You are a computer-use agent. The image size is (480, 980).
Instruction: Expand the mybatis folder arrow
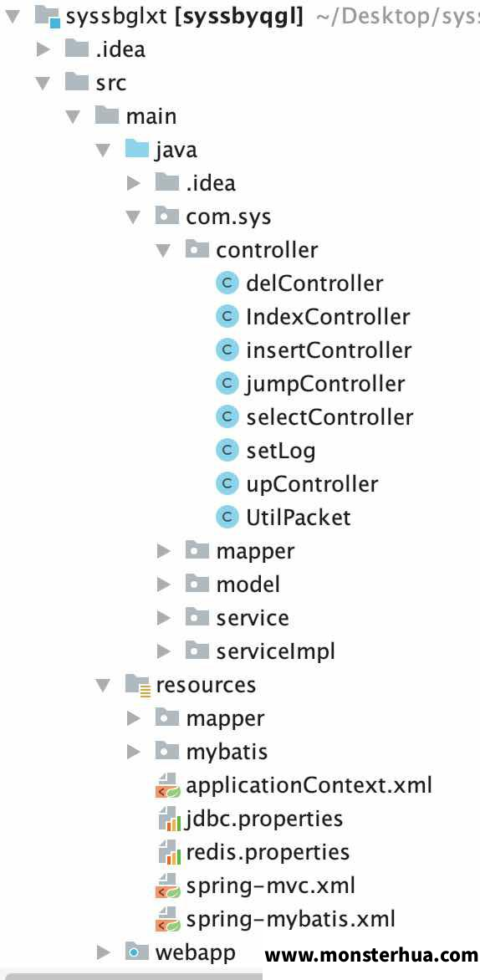pyautogui.click(x=133, y=752)
